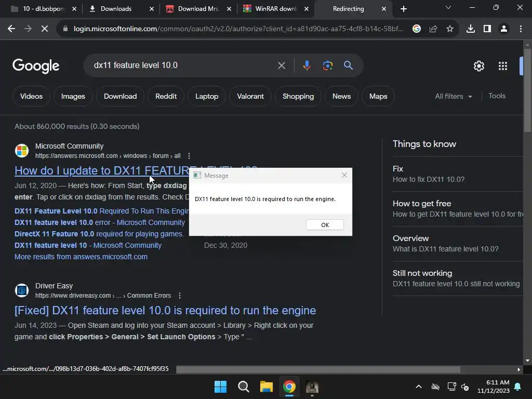The image size is (532, 399).
Task: Submit search using magnifier icon
Action: pos(349,65)
